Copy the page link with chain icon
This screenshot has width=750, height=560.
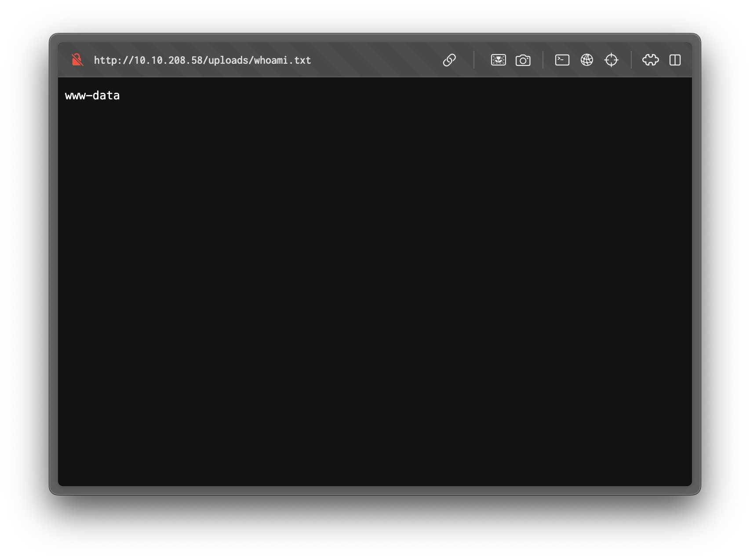(x=449, y=60)
